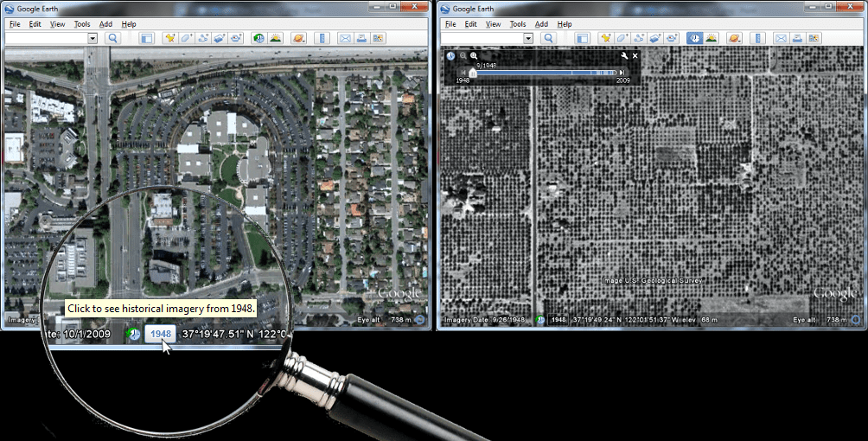Open Add menu in right Google Earth window

click(x=541, y=24)
